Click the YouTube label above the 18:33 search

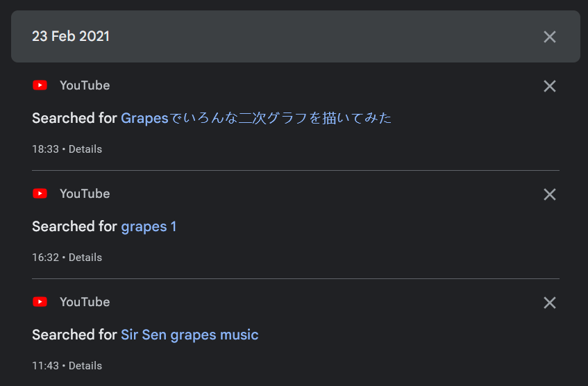coord(85,85)
